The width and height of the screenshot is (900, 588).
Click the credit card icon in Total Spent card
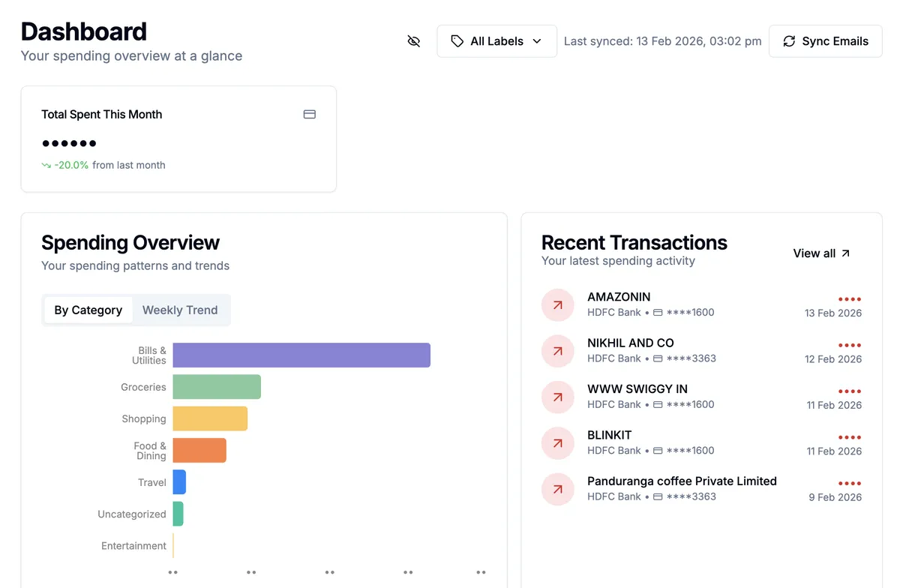click(x=309, y=115)
